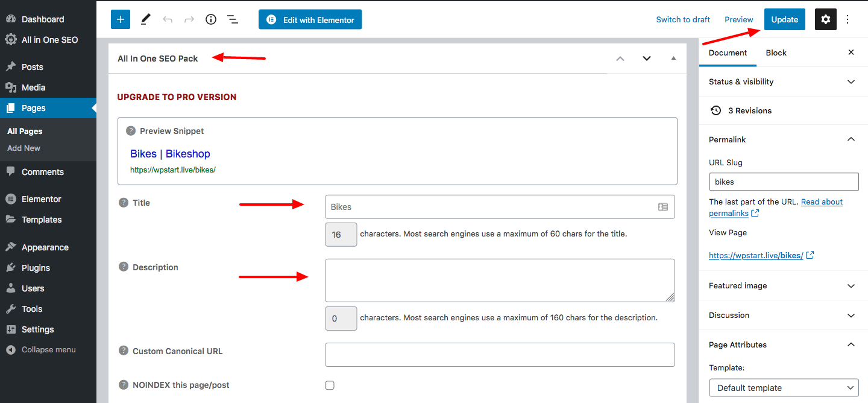
Task: Click Edit with Elementor button
Action: (x=310, y=19)
